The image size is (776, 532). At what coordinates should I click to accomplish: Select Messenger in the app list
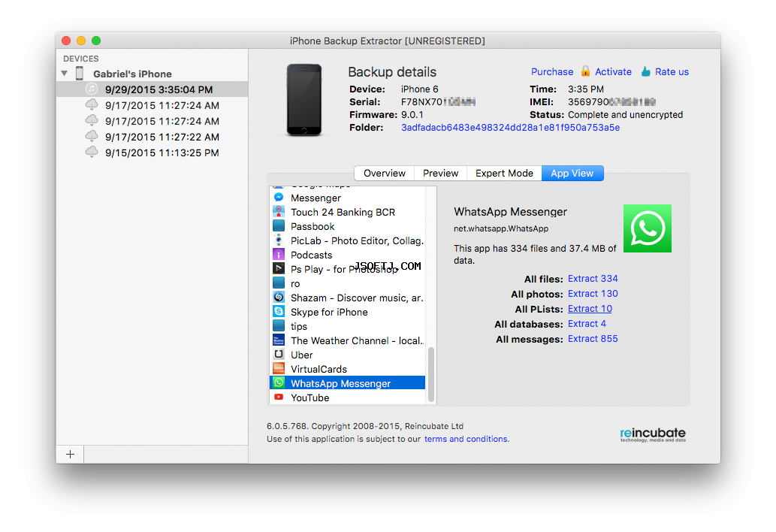[x=347, y=198]
